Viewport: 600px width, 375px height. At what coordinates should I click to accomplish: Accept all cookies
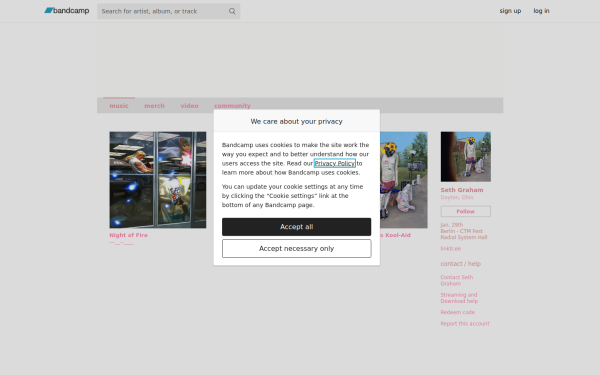(x=297, y=227)
